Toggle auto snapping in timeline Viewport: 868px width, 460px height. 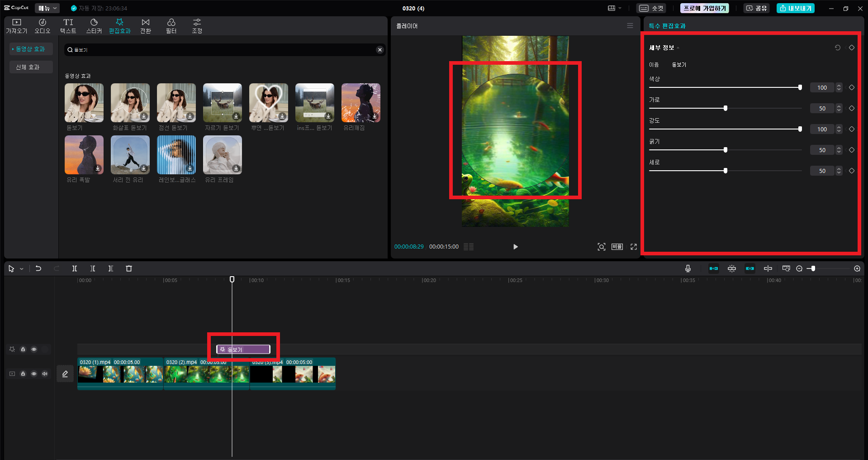click(x=732, y=268)
